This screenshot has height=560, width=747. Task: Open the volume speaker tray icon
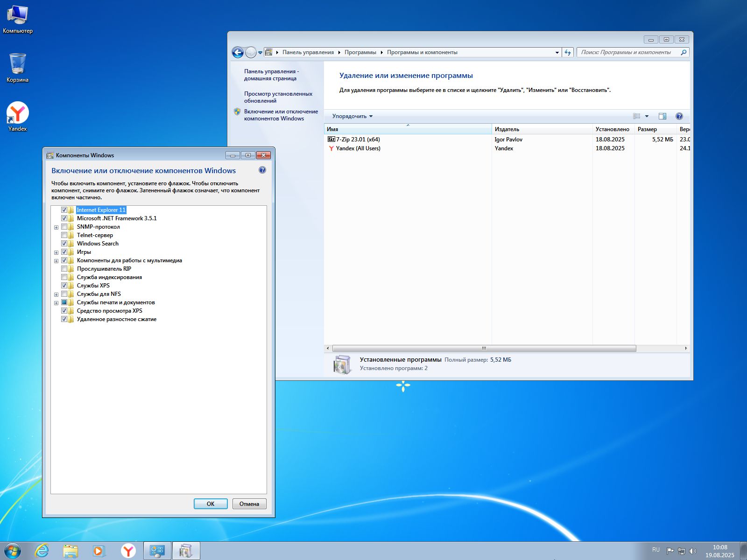tap(693, 551)
